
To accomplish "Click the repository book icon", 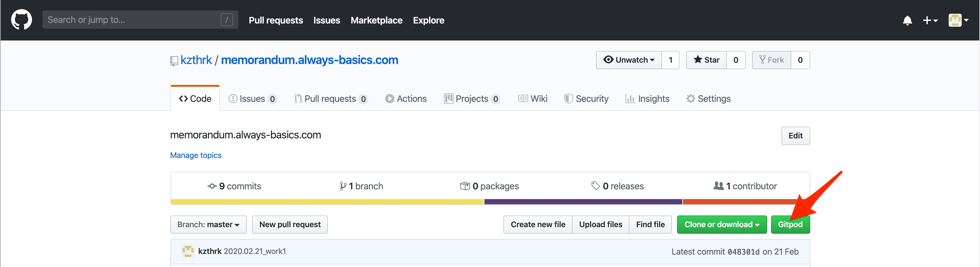I will coord(174,61).
